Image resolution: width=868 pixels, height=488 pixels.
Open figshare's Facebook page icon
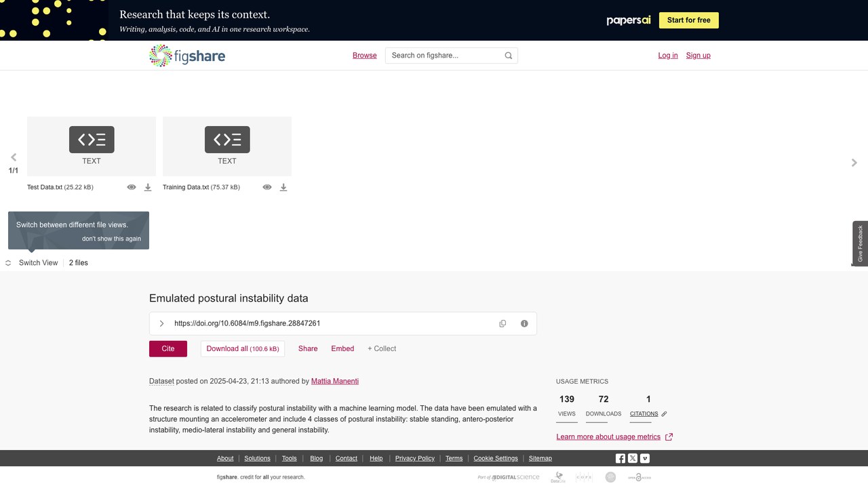pos(620,459)
